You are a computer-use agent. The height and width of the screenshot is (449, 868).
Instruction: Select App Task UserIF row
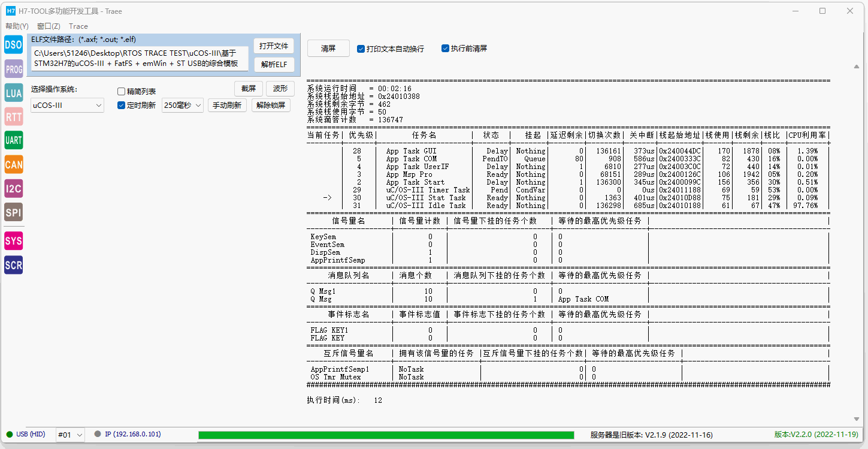pyautogui.click(x=568, y=167)
